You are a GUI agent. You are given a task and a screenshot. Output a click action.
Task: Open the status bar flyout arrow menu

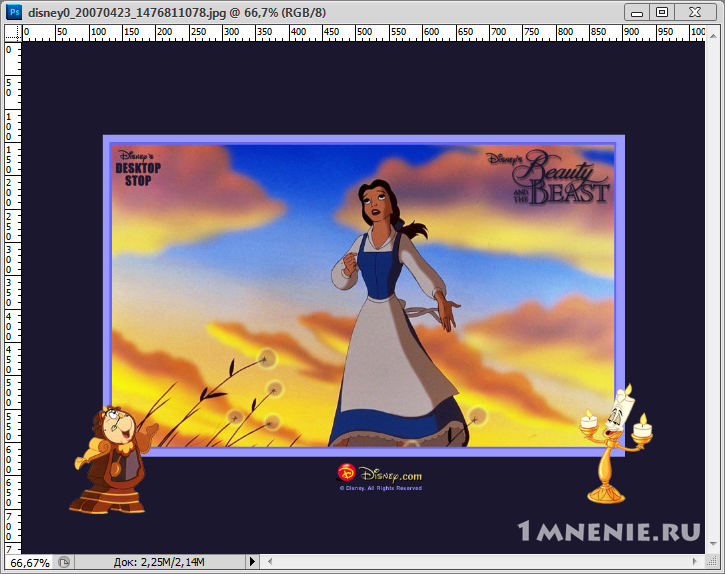click(x=252, y=562)
